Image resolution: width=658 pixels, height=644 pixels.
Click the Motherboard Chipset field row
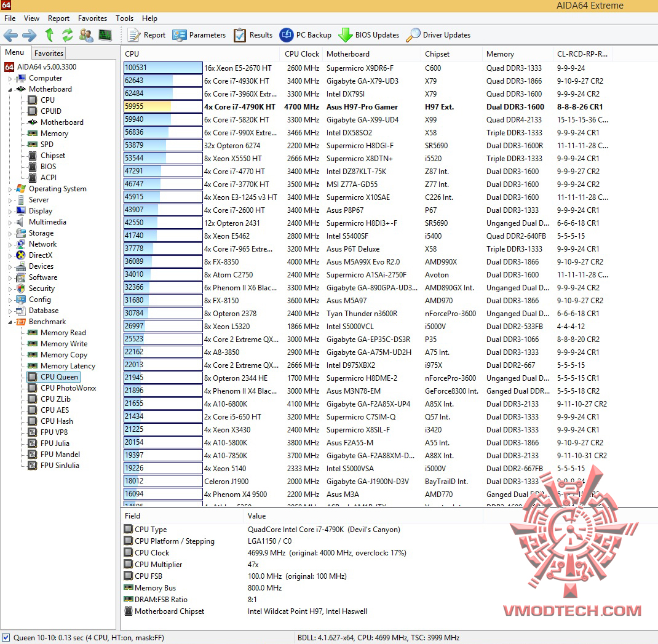click(302, 611)
